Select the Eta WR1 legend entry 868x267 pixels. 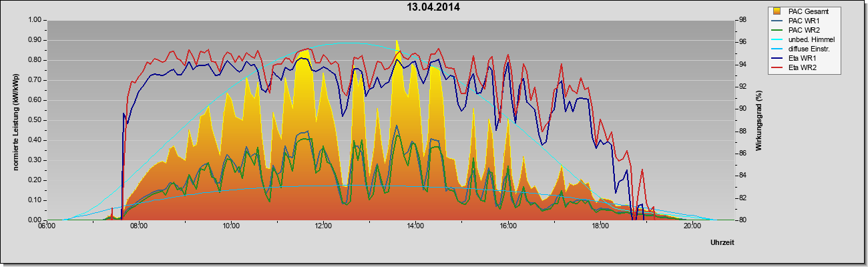pyautogui.click(x=803, y=58)
